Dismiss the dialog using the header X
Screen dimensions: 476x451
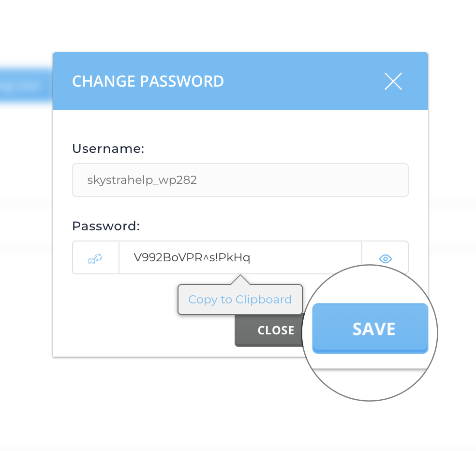(393, 81)
